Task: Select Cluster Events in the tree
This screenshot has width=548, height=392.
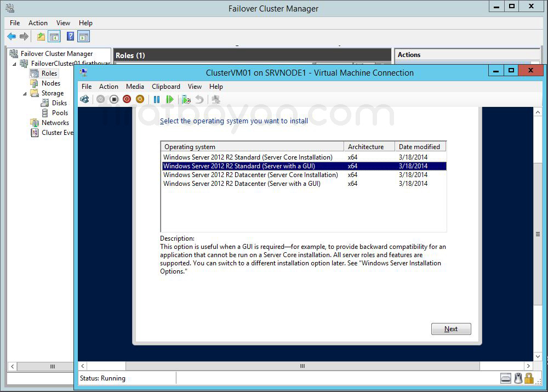Action: click(x=58, y=133)
